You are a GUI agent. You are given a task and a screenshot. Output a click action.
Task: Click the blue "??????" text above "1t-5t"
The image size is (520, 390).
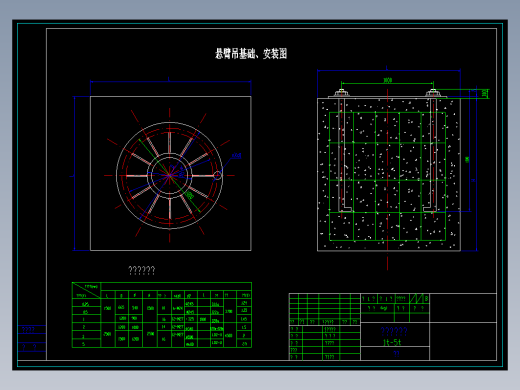[x=394, y=331]
